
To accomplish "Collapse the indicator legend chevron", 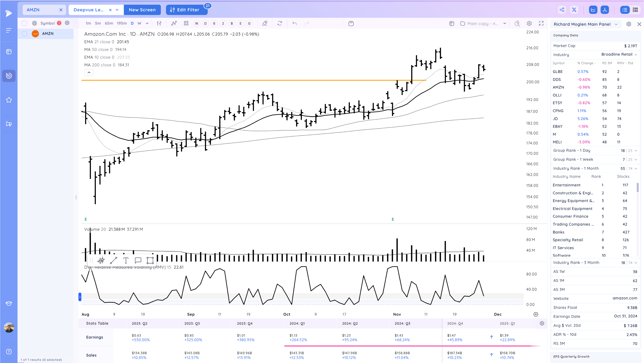I will (x=89, y=72).
